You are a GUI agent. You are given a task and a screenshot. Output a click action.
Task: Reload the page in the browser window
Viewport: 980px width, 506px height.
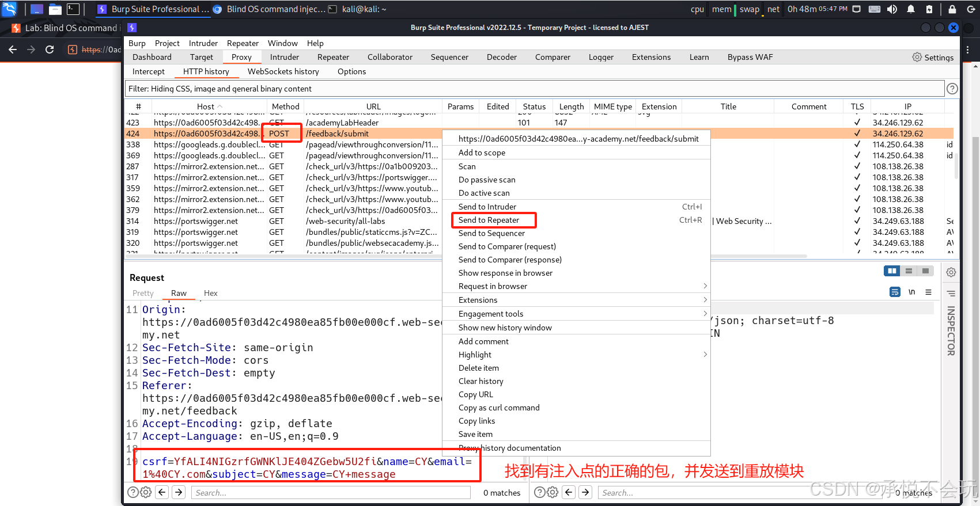tap(50, 50)
